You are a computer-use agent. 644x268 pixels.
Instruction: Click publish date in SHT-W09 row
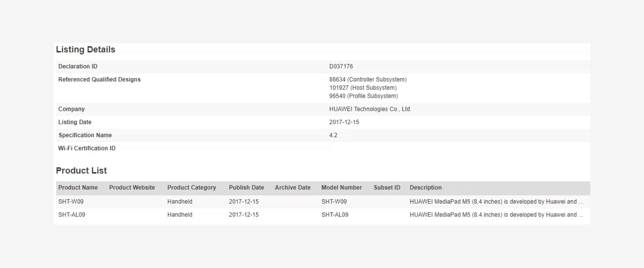pos(244,202)
